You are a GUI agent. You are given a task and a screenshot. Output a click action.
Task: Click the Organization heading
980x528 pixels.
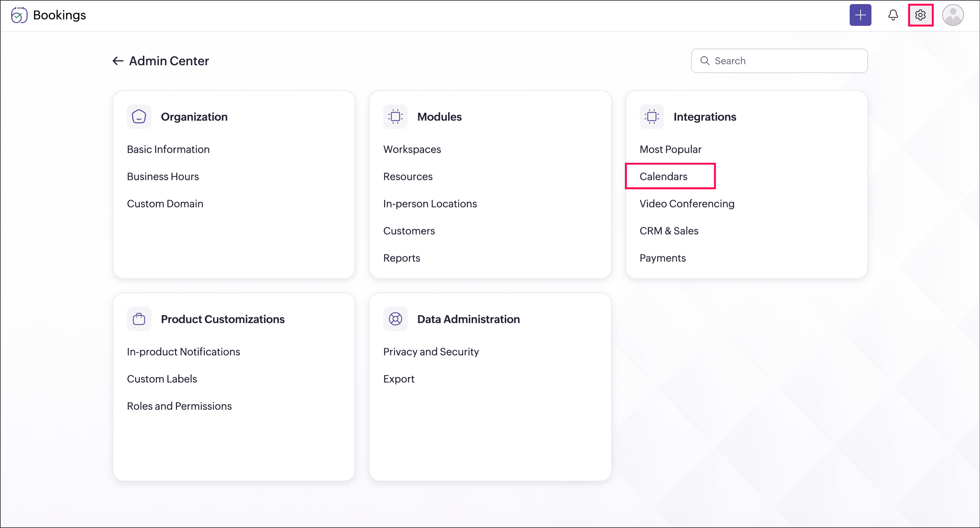[x=194, y=117]
